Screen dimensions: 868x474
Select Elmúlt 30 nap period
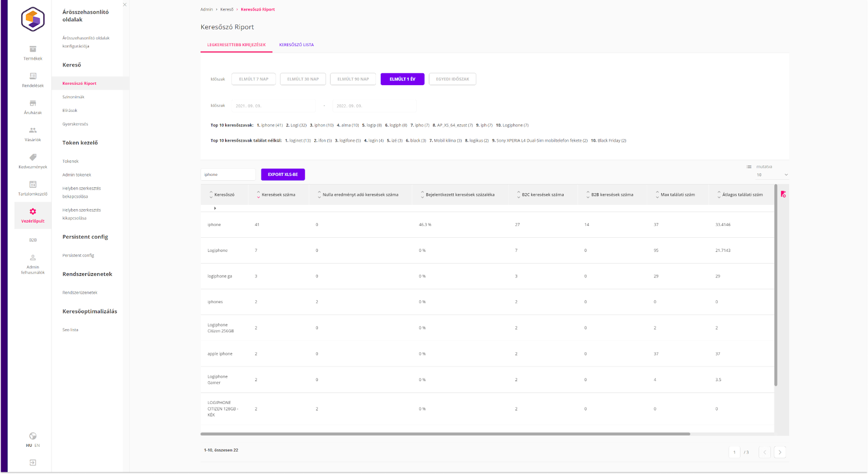pyautogui.click(x=303, y=79)
